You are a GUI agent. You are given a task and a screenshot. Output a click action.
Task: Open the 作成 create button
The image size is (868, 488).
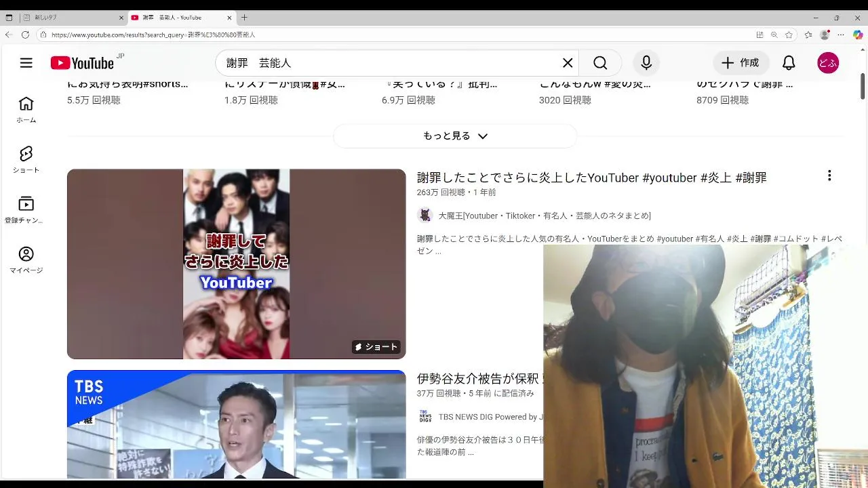click(741, 63)
